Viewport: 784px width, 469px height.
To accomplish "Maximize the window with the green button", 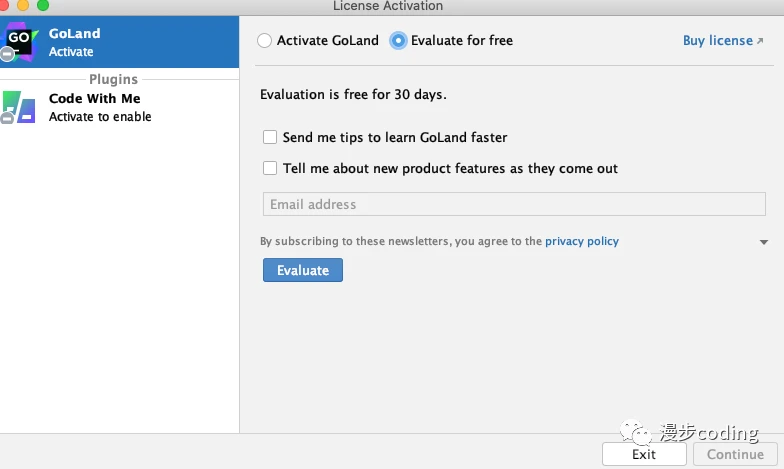I will tap(43, 5).
